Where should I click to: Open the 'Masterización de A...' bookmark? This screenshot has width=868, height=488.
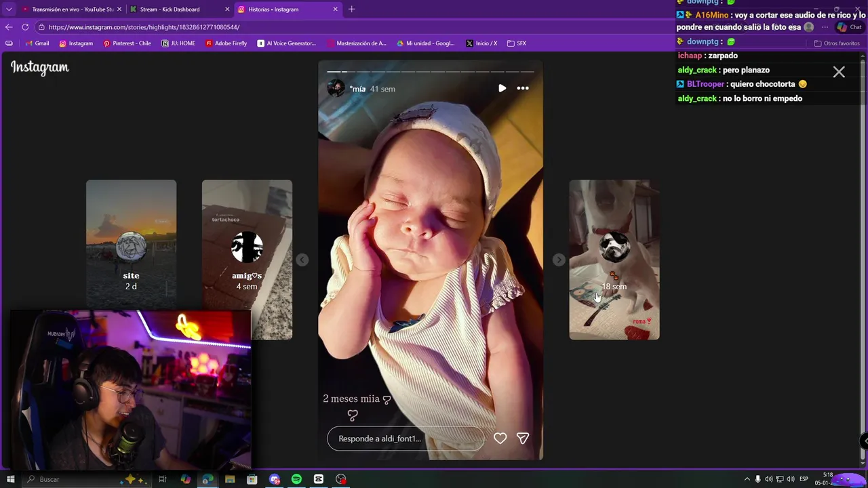tap(357, 43)
